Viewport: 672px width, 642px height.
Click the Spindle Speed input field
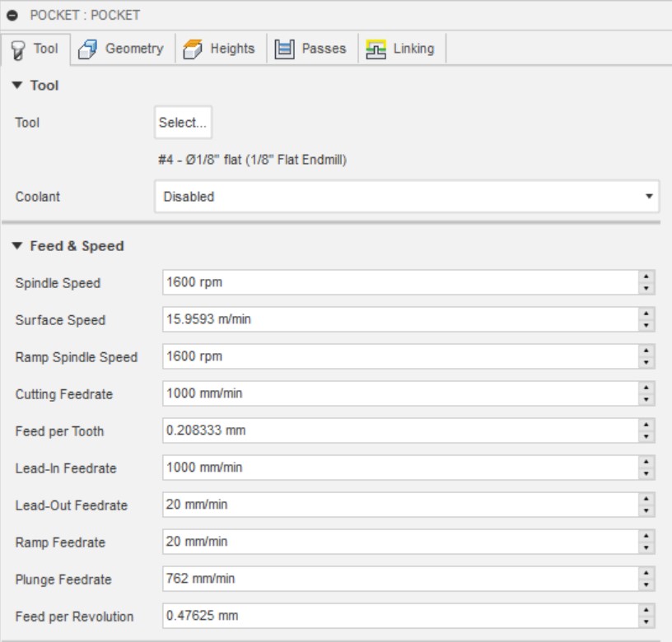[x=400, y=282]
